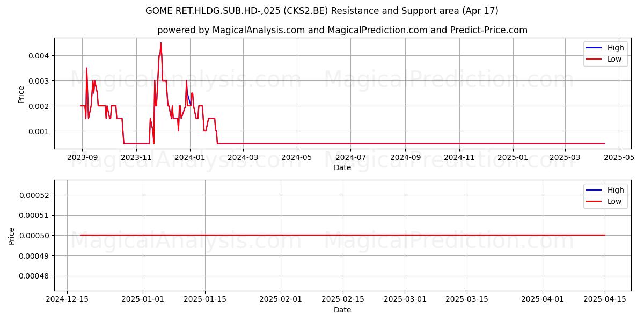Click the upper chart's 'Date' axis label
644x322 pixels.
[342, 168]
